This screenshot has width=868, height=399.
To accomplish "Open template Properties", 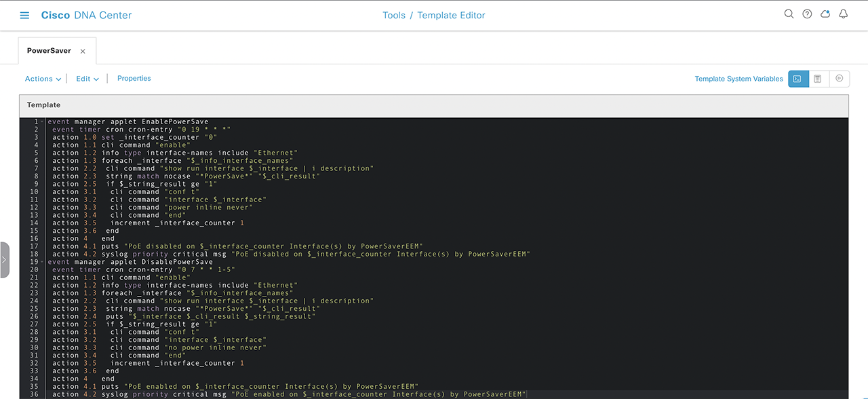I will (134, 79).
